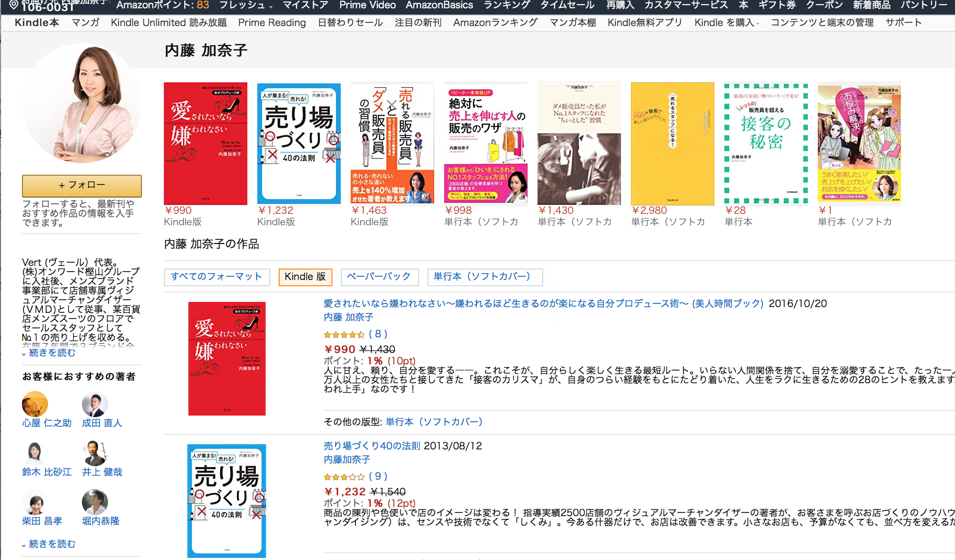Open recommended author 成田 直人 avatar
The width and height of the screenshot is (955, 560).
click(95, 404)
